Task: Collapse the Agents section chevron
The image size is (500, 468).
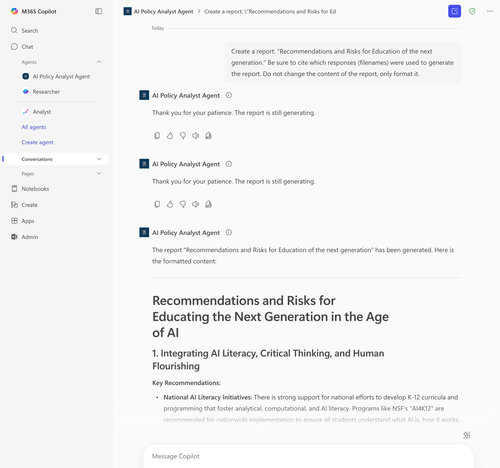Action: pyautogui.click(x=99, y=62)
